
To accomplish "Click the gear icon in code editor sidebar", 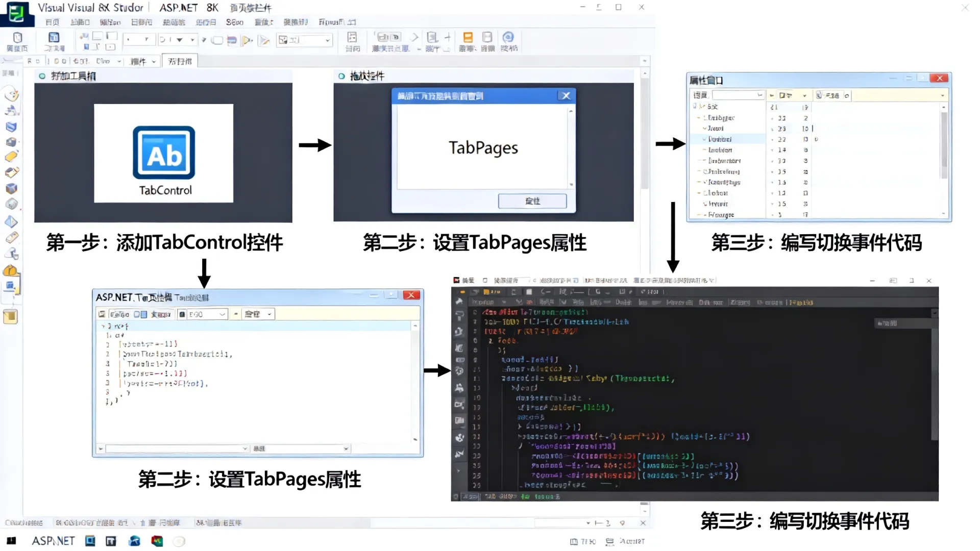I will [459, 371].
